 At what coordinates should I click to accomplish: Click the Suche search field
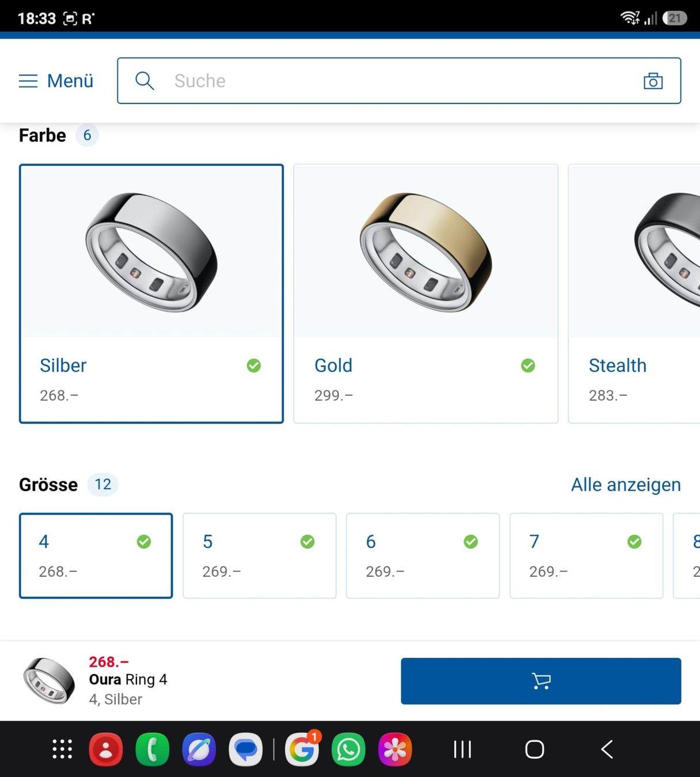399,81
